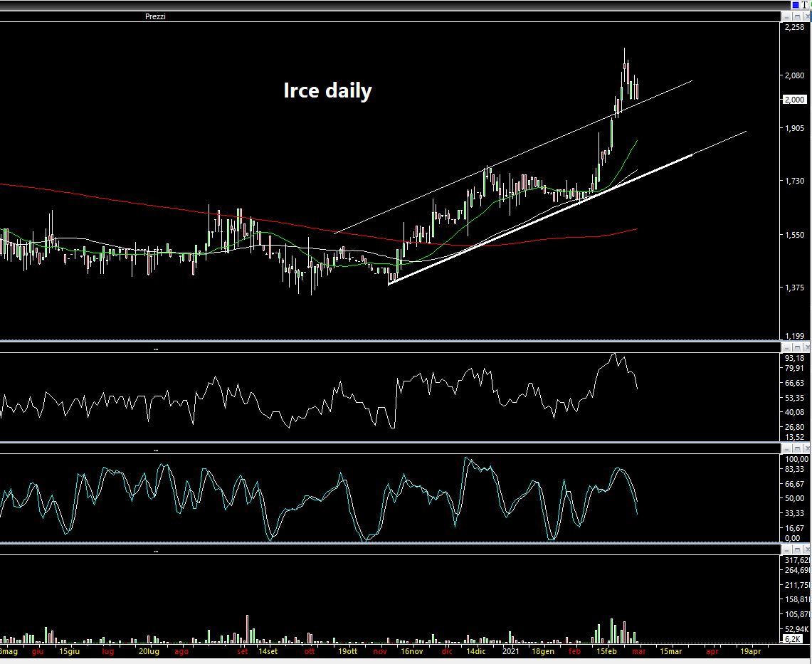This screenshot has width=812, height=664.
Task: Click the highlighted 6,2K volume marker
Action: [793, 638]
